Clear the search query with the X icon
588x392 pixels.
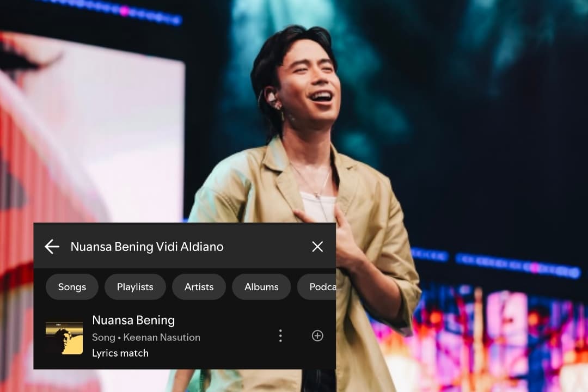(317, 247)
